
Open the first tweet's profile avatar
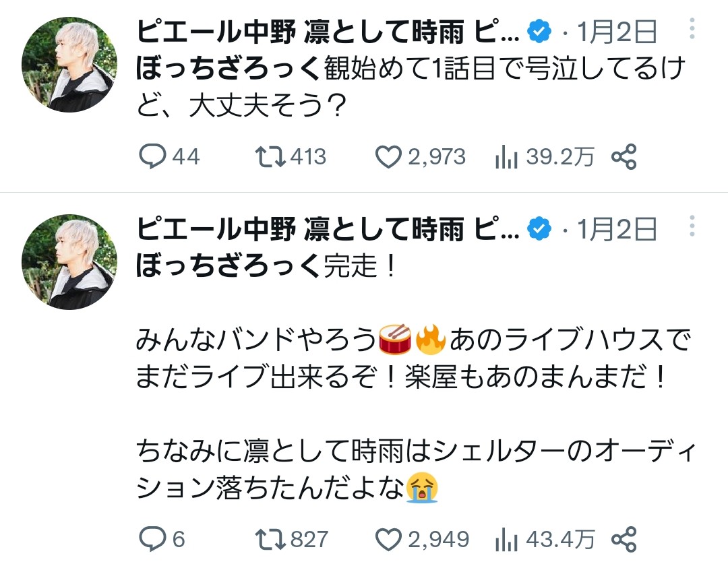(69, 65)
